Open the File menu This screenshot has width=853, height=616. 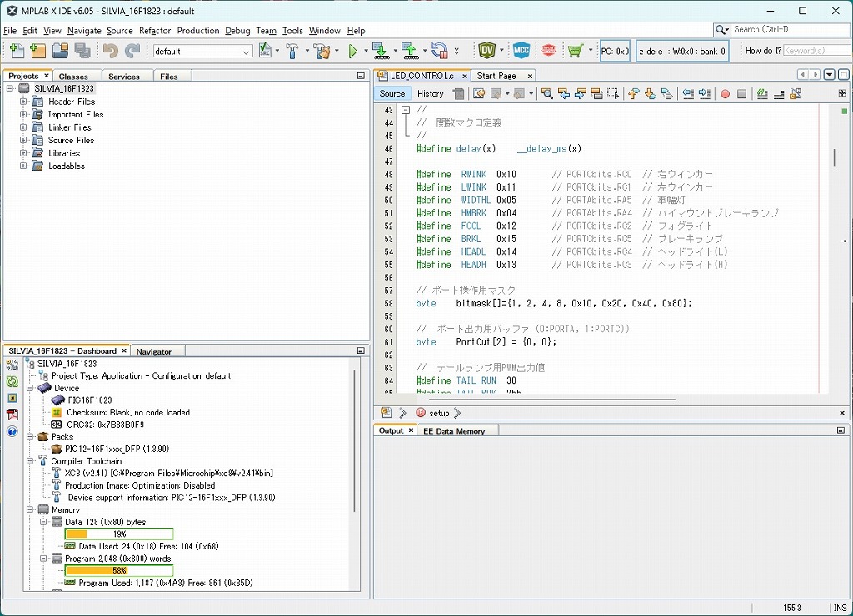10,31
